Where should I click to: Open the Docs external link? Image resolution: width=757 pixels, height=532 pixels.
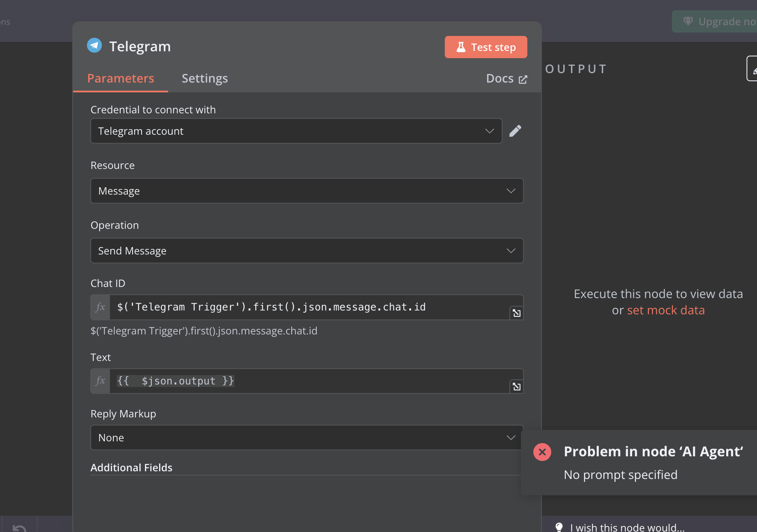506,79
